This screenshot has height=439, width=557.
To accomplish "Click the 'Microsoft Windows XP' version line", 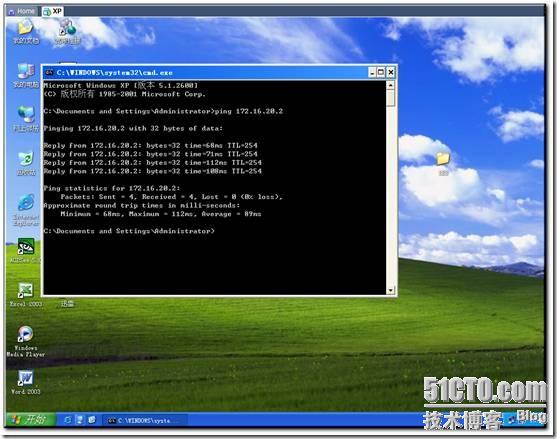I will pyautogui.click(x=120, y=85).
